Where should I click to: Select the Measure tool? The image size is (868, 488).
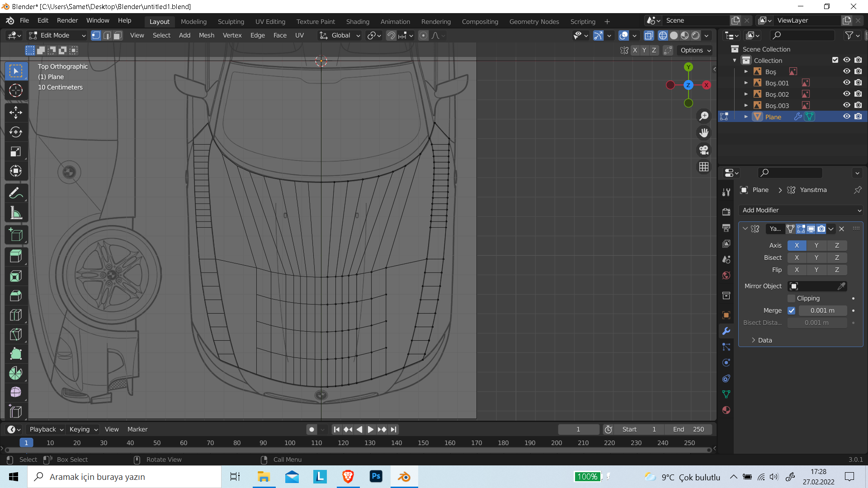(x=16, y=213)
